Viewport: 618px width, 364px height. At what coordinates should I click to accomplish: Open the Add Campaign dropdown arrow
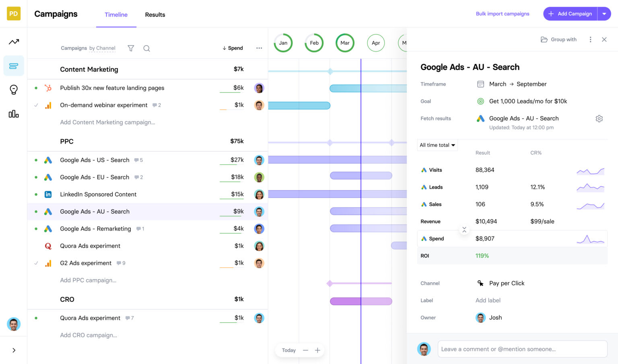tap(604, 14)
